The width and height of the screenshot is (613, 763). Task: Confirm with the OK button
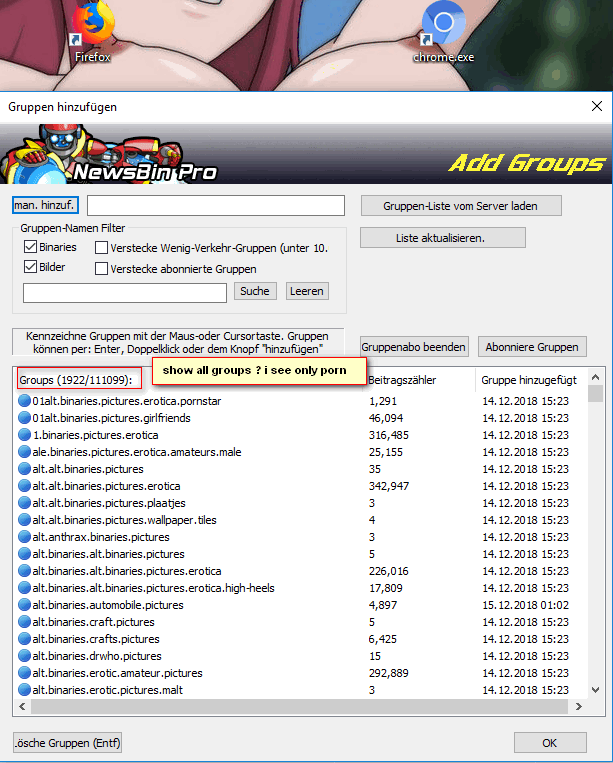tap(550, 743)
